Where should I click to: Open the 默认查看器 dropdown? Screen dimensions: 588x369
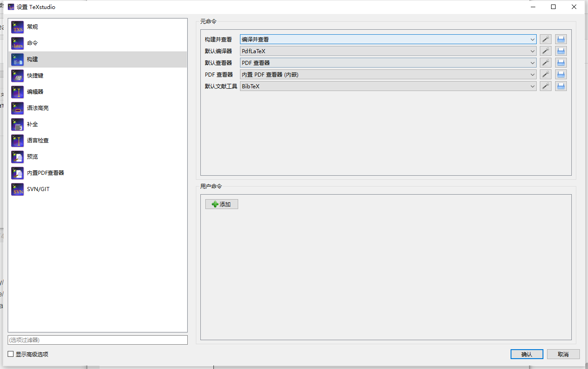pos(388,63)
